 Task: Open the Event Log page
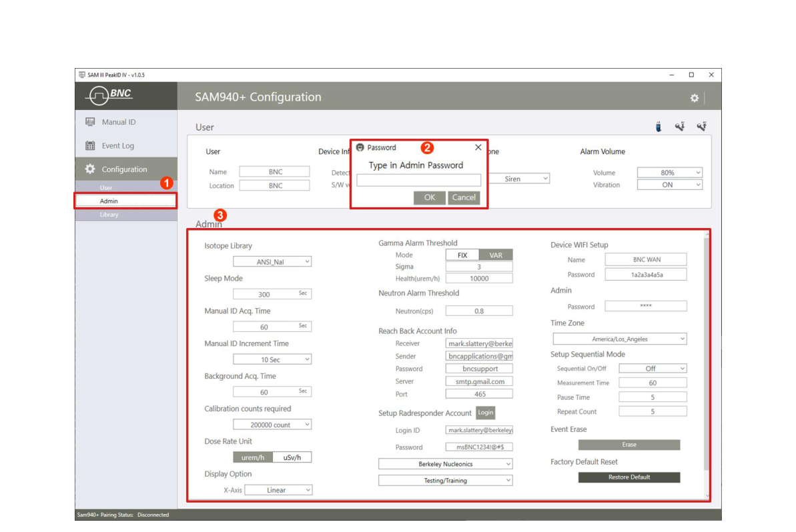126,145
